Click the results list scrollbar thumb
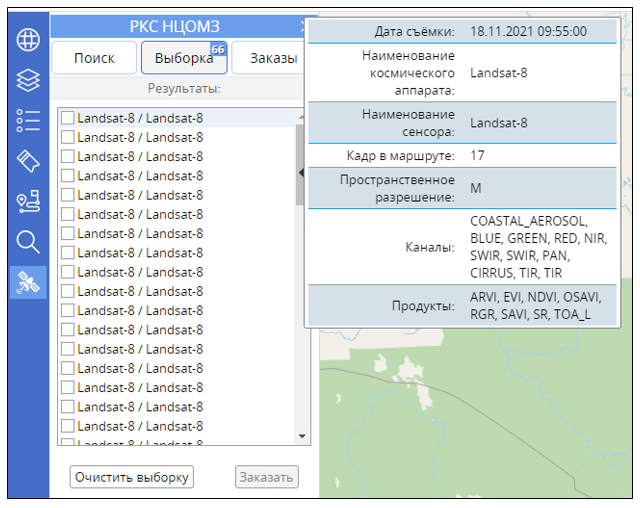The image size is (640, 508). coord(300,165)
